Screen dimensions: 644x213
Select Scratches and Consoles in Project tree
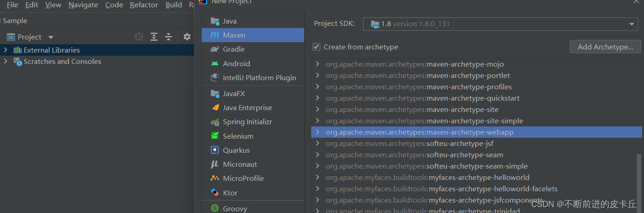[x=97, y=61]
